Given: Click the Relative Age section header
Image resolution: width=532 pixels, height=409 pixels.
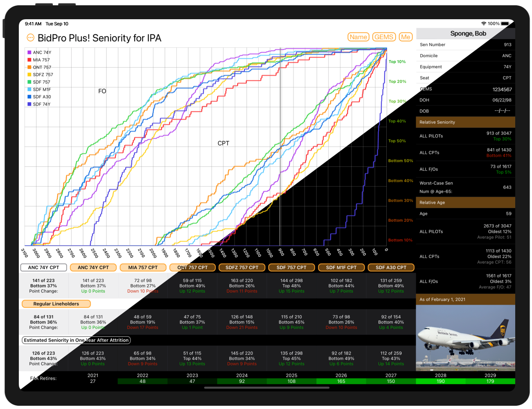Looking at the screenshot, I should point(466,202).
